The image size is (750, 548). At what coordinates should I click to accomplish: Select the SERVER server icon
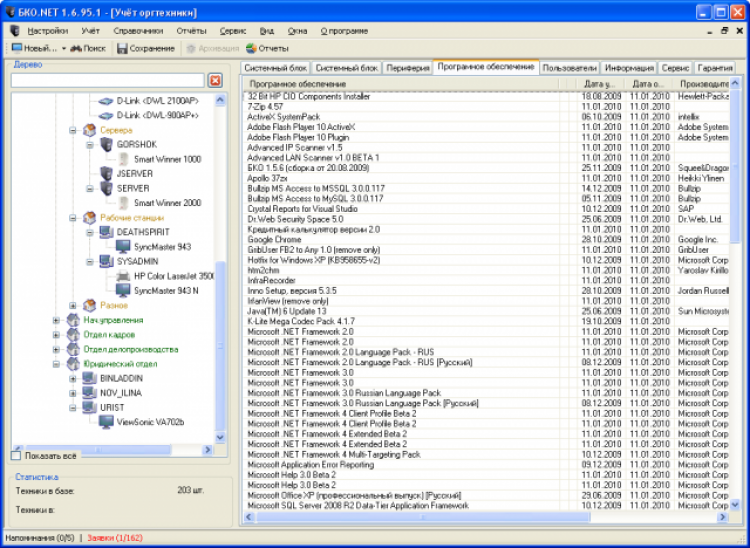[x=106, y=188]
